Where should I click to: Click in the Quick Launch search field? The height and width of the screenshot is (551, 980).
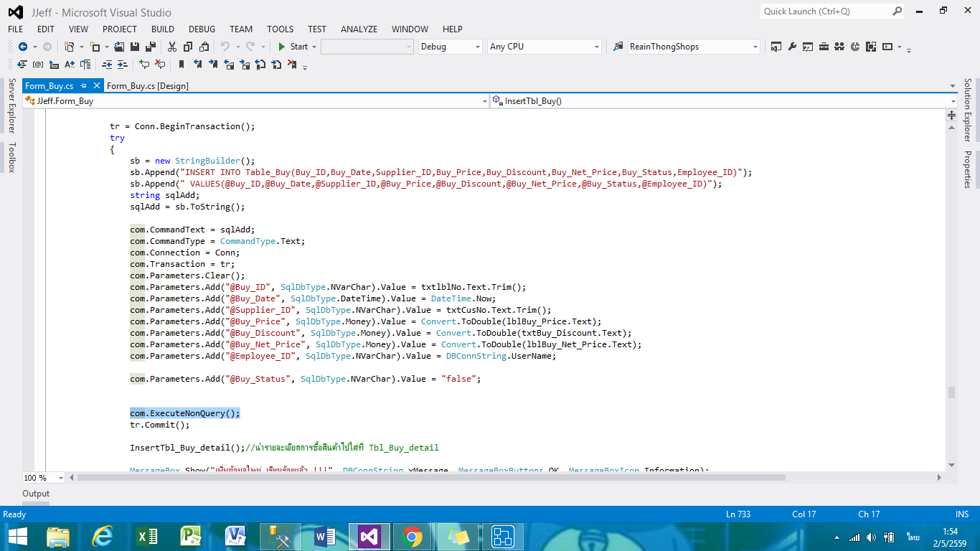click(x=825, y=11)
